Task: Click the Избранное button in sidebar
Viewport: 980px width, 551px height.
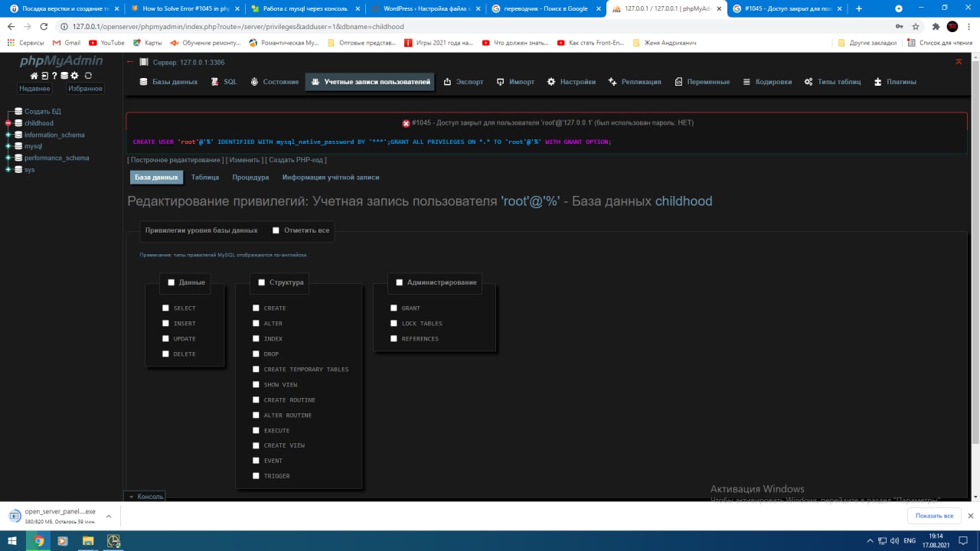Action: click(x=84, y=89)
